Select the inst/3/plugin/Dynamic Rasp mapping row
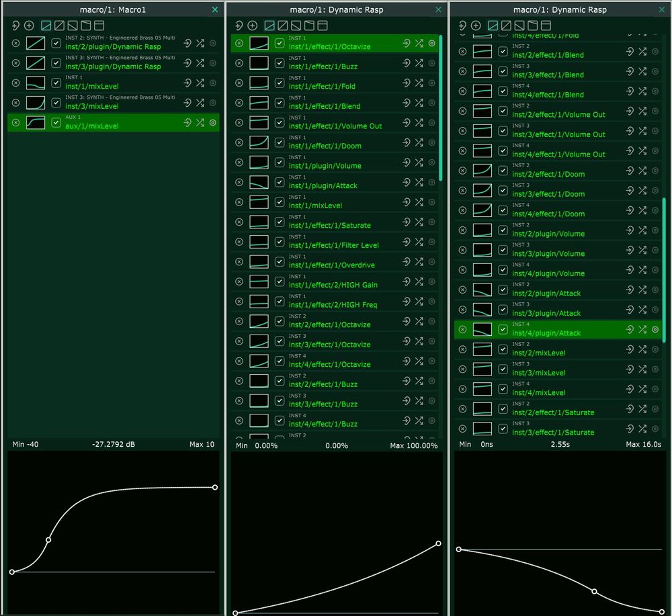Image resolution: width=672 pixels, height=616 pixels. [114, 63]
